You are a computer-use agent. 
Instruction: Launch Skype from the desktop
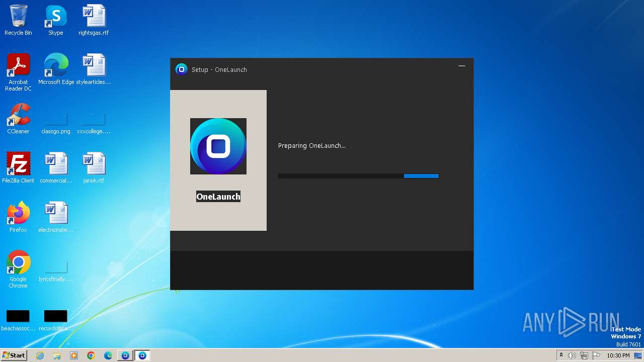(x=56, y=20)
